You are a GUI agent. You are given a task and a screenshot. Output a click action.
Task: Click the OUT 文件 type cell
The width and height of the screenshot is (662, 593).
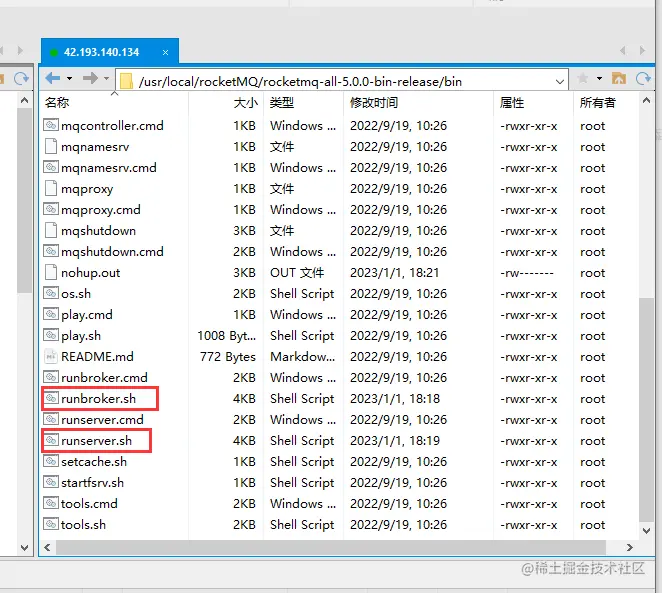point(297,273)
